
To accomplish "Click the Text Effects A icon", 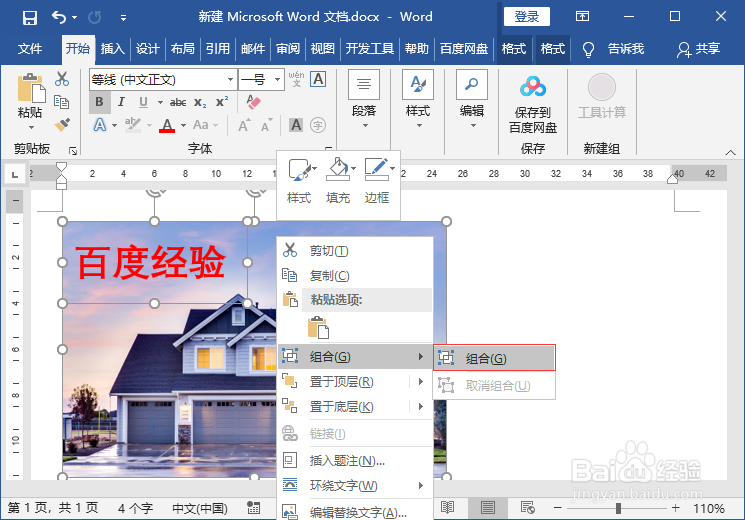I will pos(100,125).
